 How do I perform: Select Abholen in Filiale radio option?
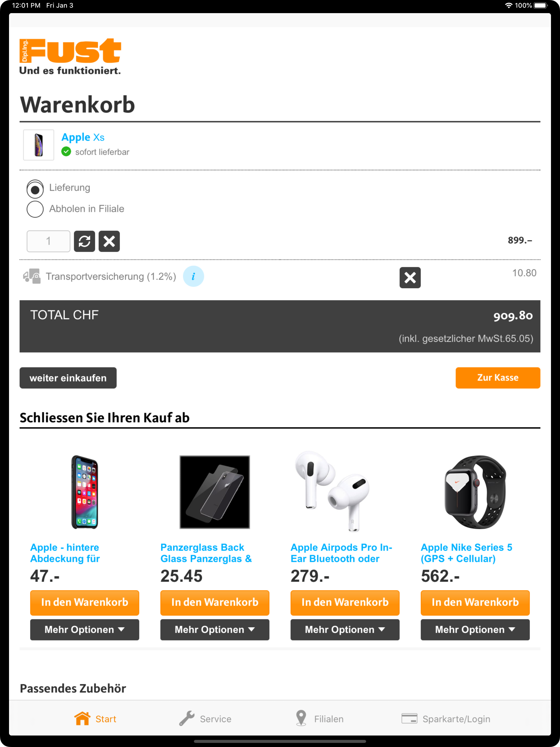(35, 209)
